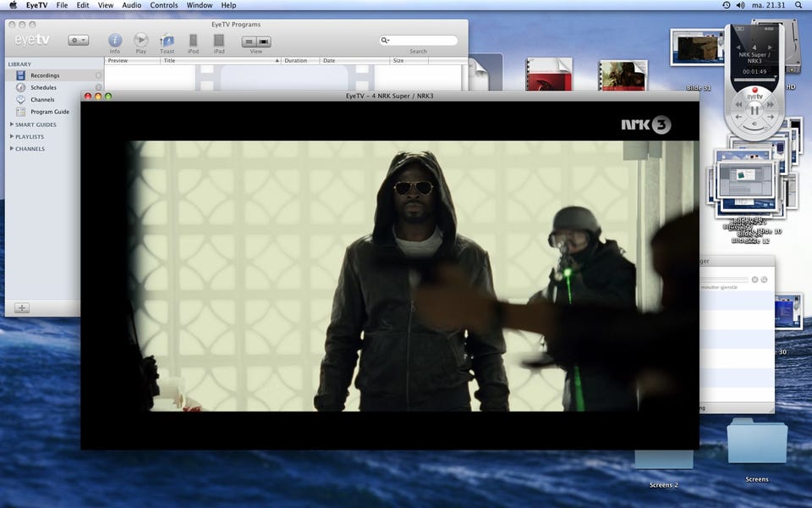Image resolution: width=812 pixels, height=508 pixels.
Task: Open the Screens 2 folder on desktop
Action: pos(663,460)
